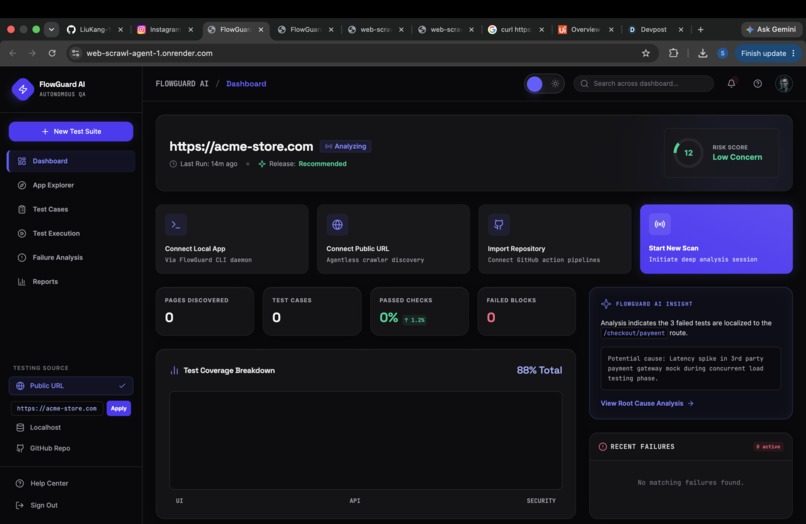Click the New Test Suite button
Viewport: 806px width, 524px height.
click(x=71, y=131)
